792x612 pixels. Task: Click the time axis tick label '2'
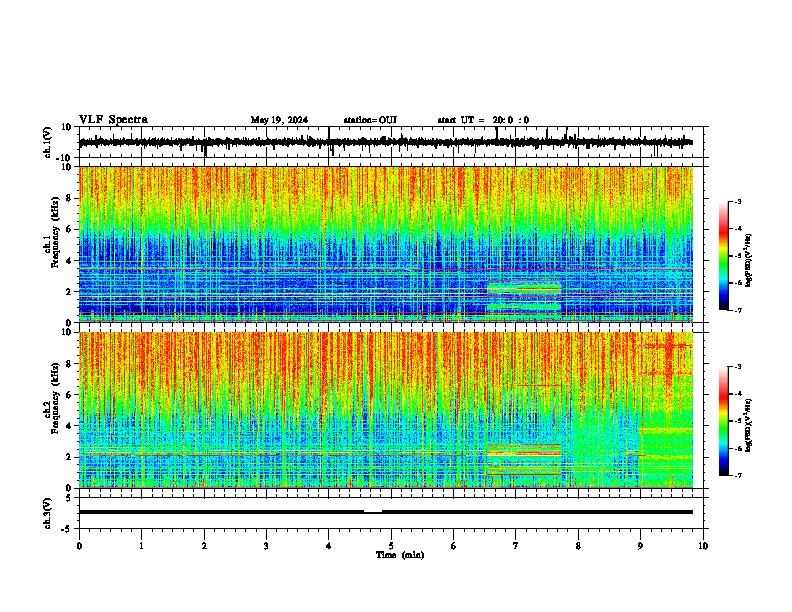pos(204,545)
